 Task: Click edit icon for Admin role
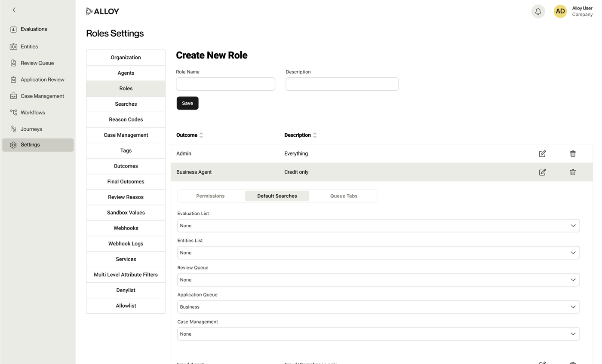click(x=542, y=154)
